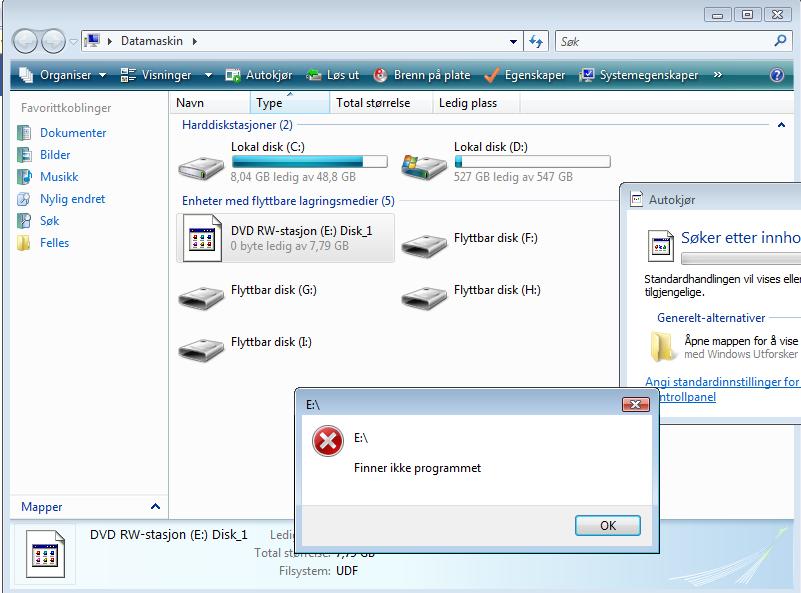
Task: Click Autokjør in the toolbar
Action: [259, 75]
